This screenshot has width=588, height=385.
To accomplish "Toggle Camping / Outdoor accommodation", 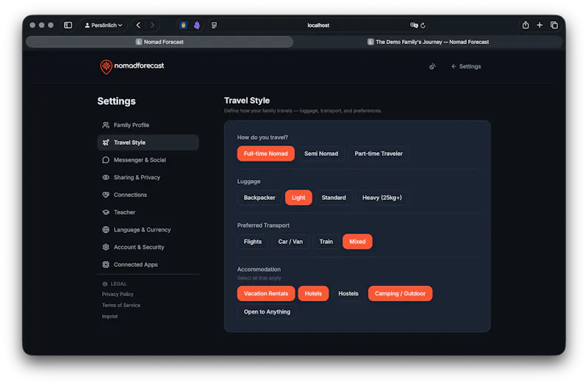I will pyautogui.click(x=400, y=294).
